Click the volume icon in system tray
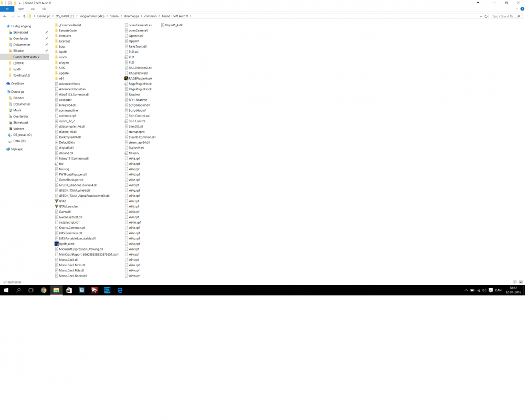This screenshot has height=420, width=525. point(485,290)
